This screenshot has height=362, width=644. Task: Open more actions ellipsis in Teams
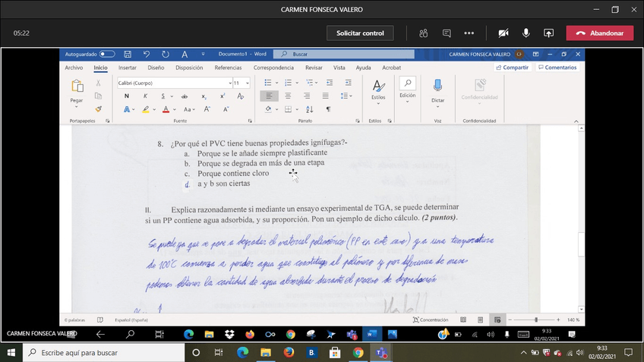(x=469, y=33)
